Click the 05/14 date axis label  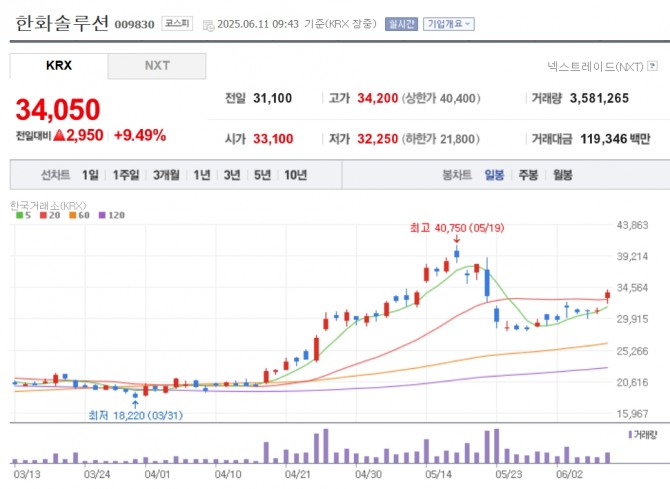click(438, 474)
